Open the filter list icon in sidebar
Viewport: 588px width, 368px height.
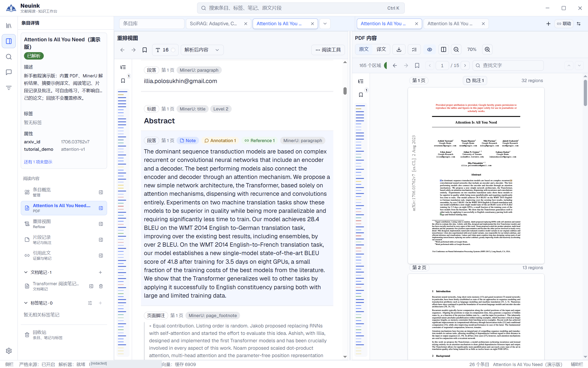tap(9, 88)
